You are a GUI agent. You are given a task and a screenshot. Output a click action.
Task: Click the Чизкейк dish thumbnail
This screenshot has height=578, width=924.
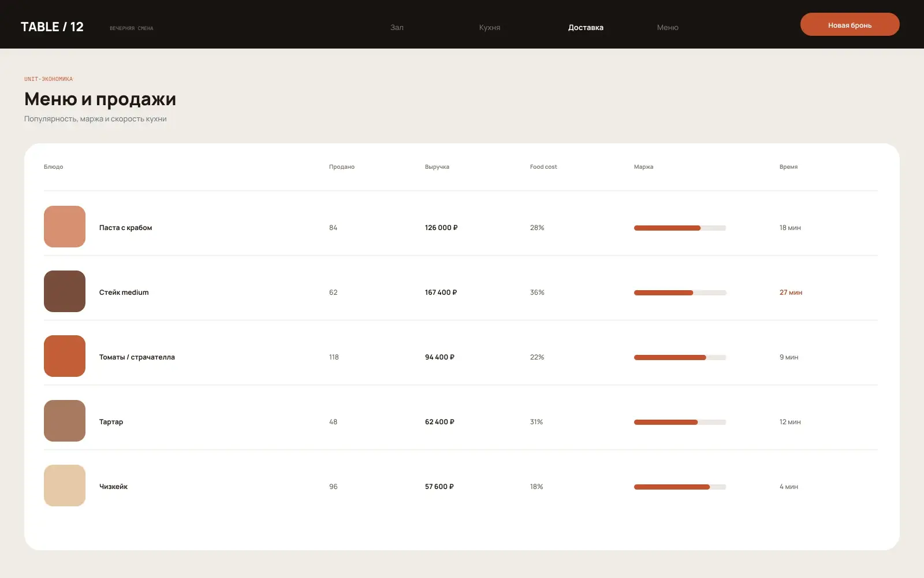pos(65,486)
